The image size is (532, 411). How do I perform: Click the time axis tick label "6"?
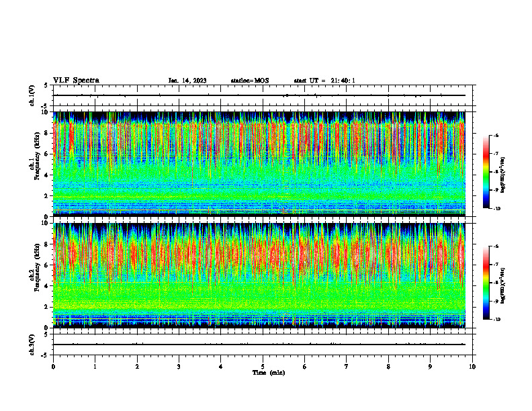click(x=304, y=367)
